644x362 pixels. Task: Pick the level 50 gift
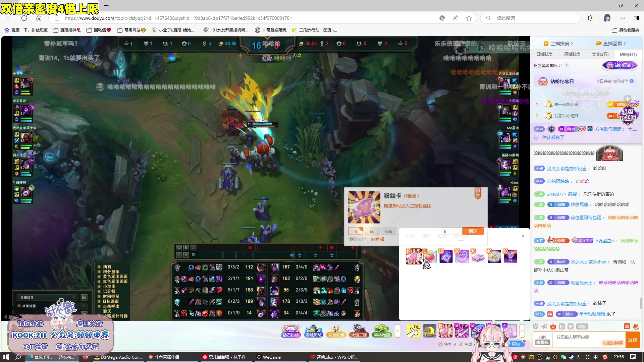click(511, 256)
